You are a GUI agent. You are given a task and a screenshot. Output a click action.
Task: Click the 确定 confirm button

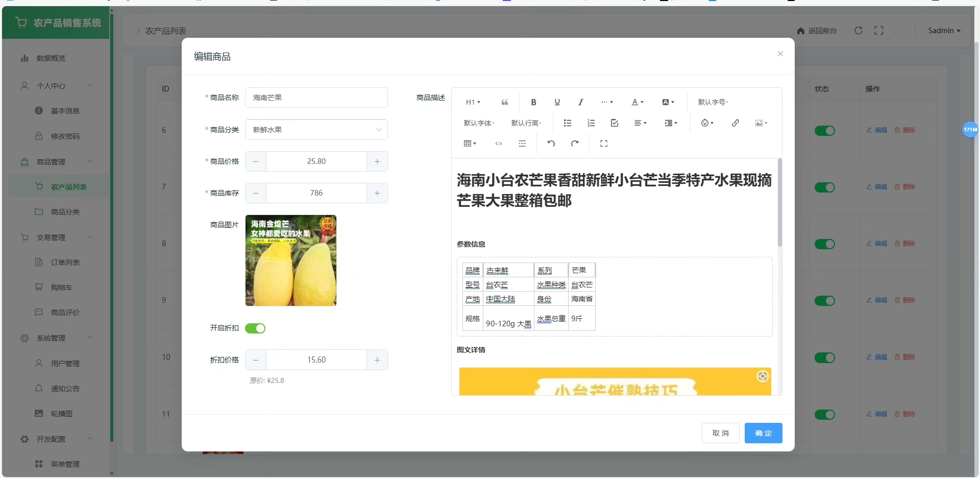763,433
